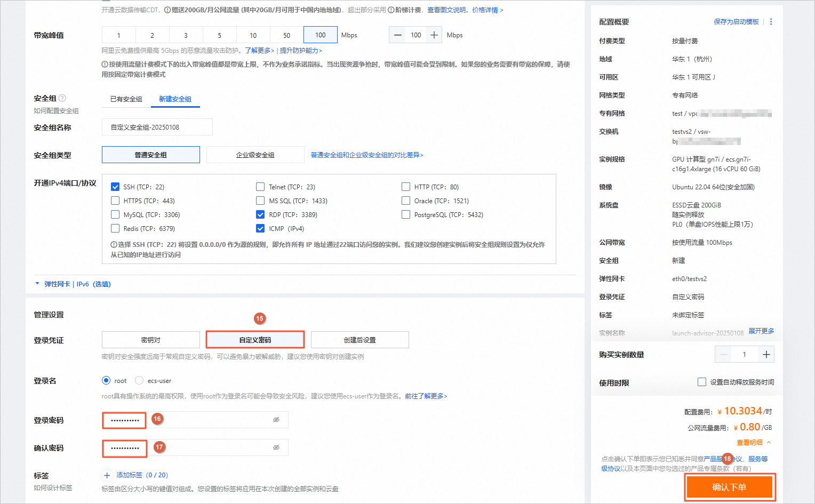Decrease bandwidth with the minus button

[x=398, y=35]
